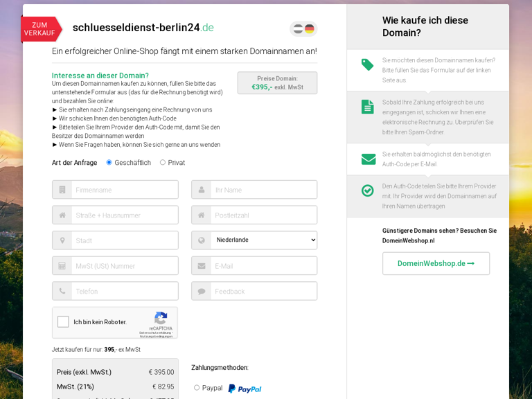The image size is (532, 399).
Task: Focus the E-Mail input field
Action: click(x=263, y=266)
